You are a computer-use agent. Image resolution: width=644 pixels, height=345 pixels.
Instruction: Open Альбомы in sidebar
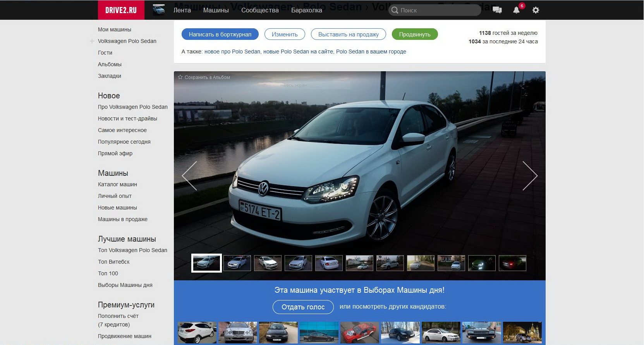[110, 64]
